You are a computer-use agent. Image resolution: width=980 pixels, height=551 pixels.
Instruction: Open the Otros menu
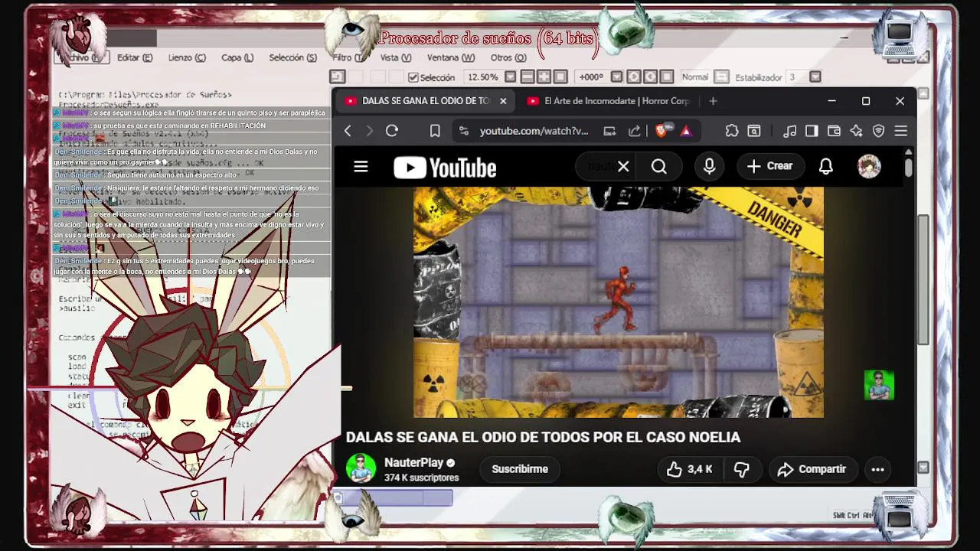(508, 57)
